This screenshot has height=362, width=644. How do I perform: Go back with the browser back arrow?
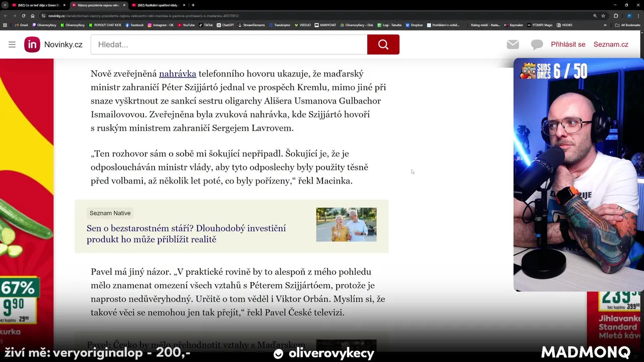pyautogui.click(x=6, y=16)
